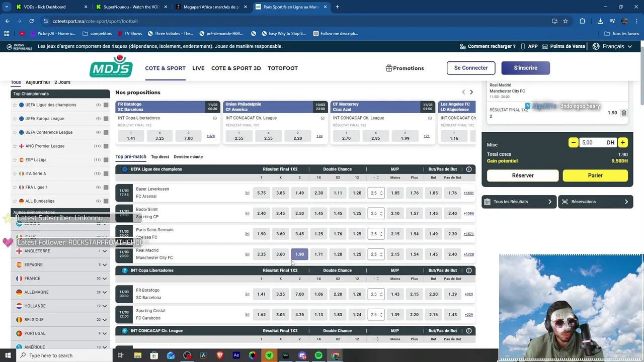The image size is (644, 362).
Task: Open browser extensions puzzle icon
Action: tap(582, 21)
